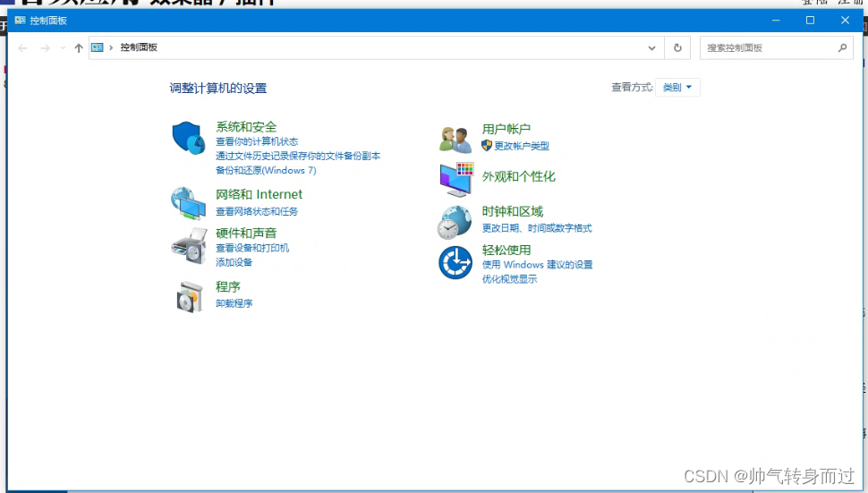Click 添加设备 link
This screenshot has height=493, width=868.
[x=234, y=262]
